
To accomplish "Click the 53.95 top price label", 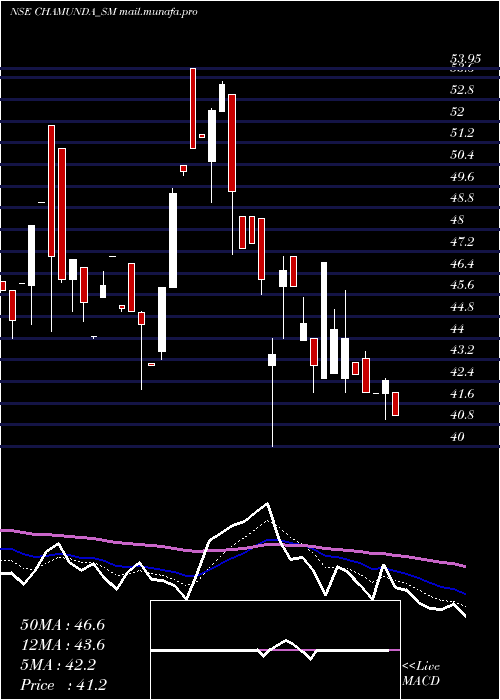I will [x=465, y=59].
